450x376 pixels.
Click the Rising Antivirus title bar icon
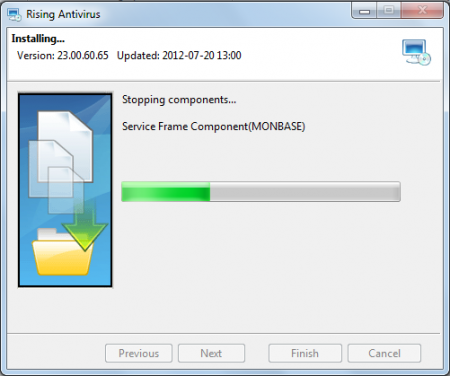click(14, 15)
